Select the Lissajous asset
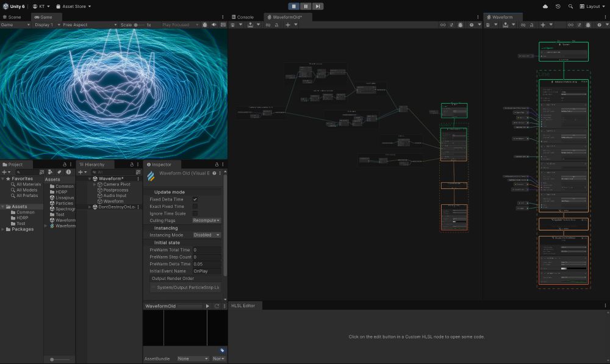 (62, 198)
